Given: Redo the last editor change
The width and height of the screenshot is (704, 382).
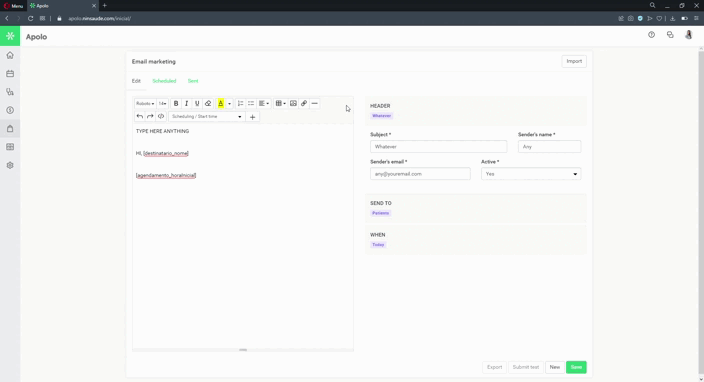Looking at the screenshot, I should tap(150, 117).
